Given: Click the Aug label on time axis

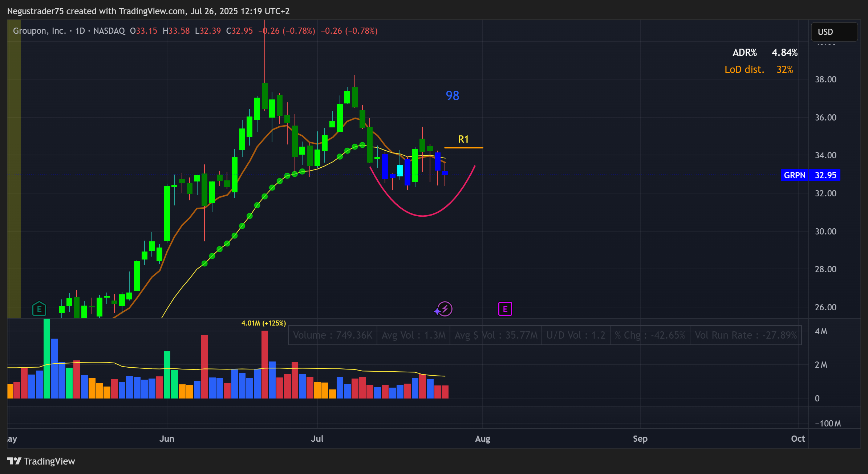Looking at the screenshot, I should [483, 439].
